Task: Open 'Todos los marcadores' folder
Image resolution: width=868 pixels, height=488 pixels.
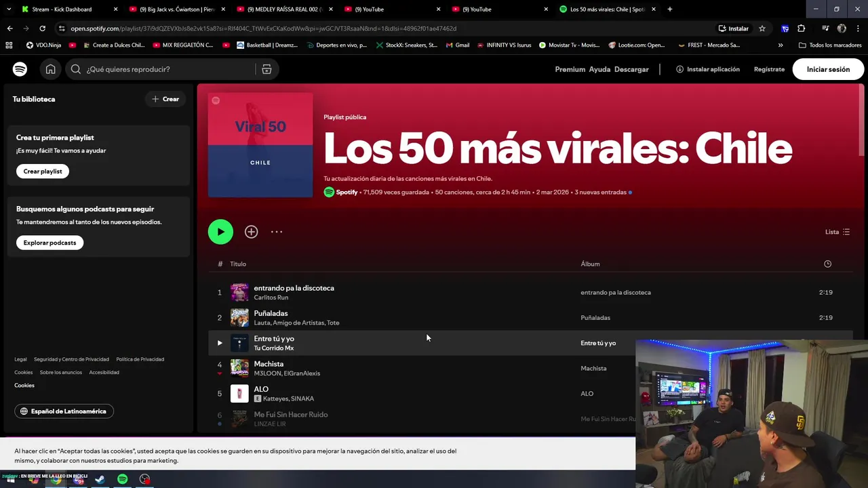Action: [x=830, y=45]
